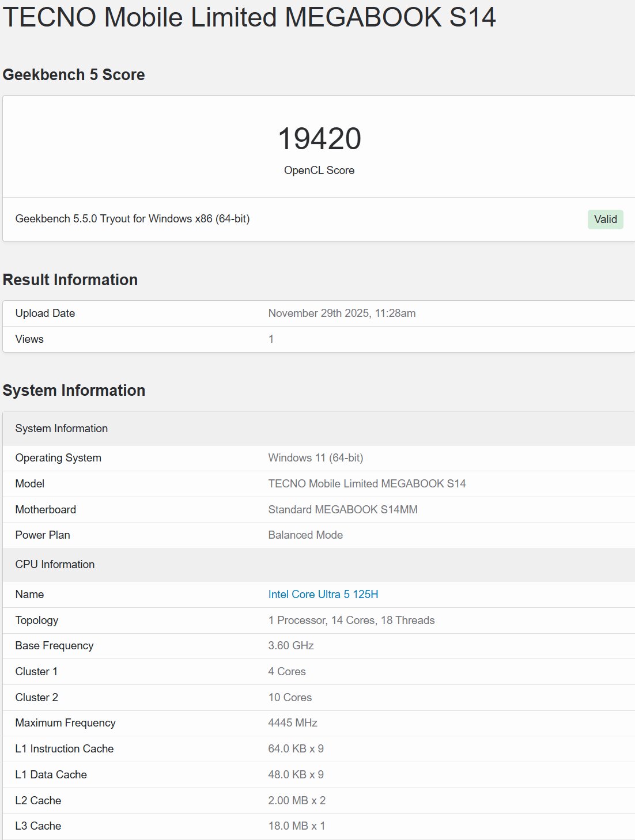Viewport: 635px width, 840px height.
Task: Click the Balanced Mode power plan value
Action: pyautogui.click(x=305, y=535)
